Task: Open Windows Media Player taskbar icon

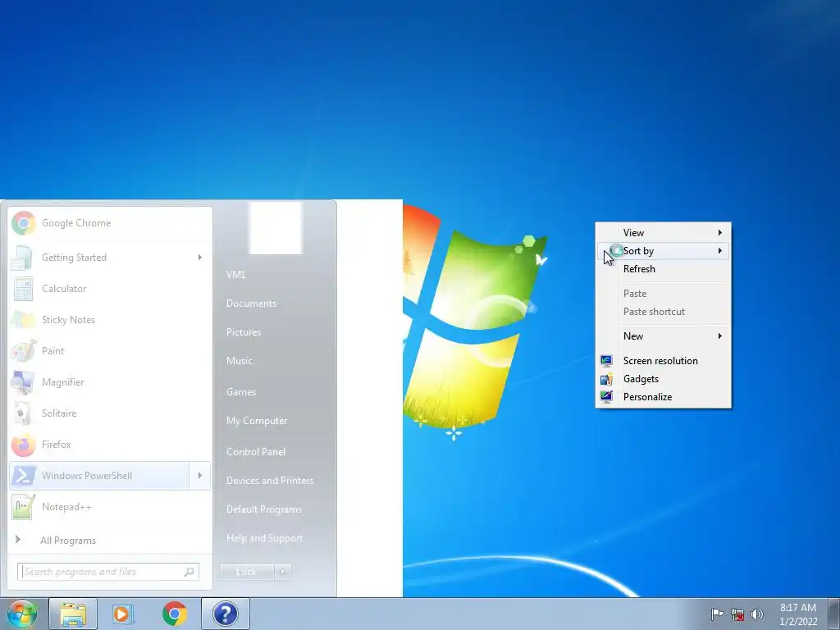Action: tap(122, 614)
